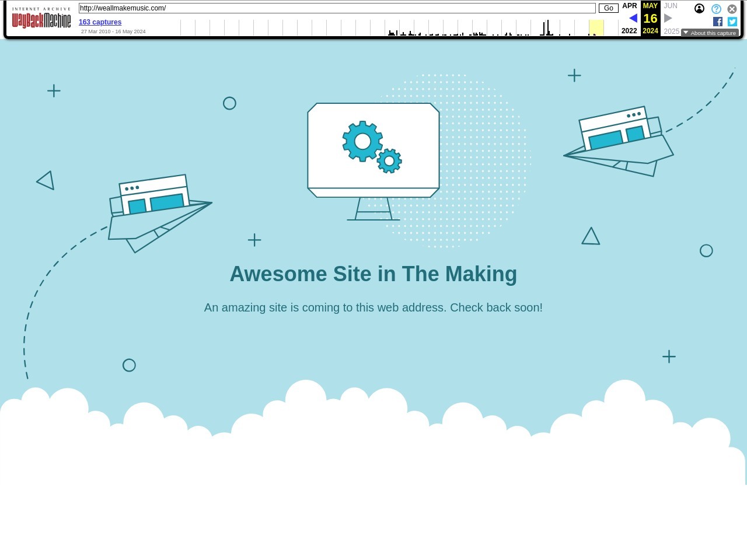The width and height of the screenshot is (747, 560).
Task: Expand the About this capture dropdown
Action: (x=710, y=33)
